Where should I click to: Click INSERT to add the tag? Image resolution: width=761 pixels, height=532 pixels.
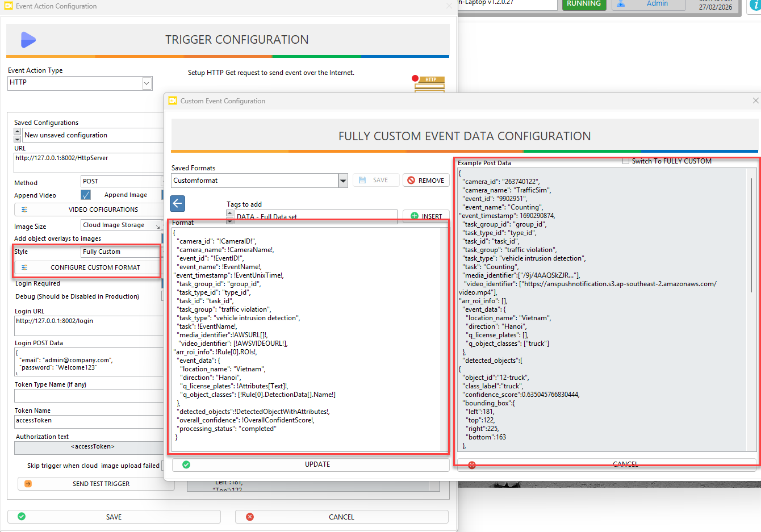pyautogui.click(x=426, y=216)
